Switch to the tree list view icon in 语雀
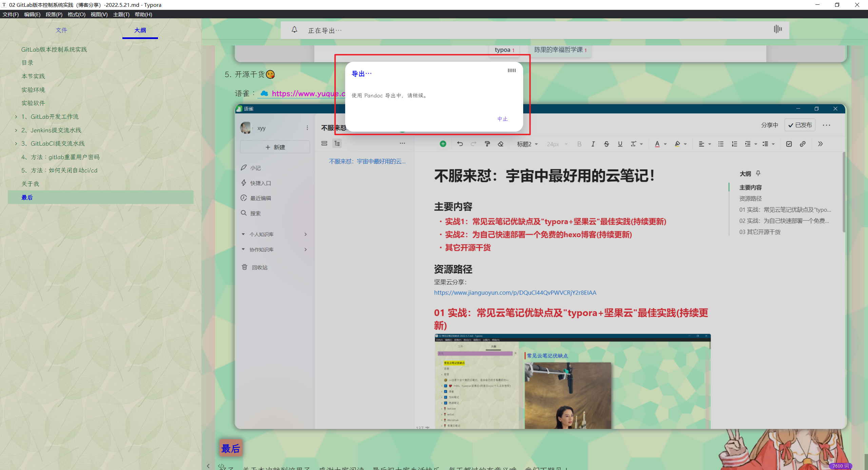Image resolution: width=868 pixels, height=470 pixels. (337, 143)
